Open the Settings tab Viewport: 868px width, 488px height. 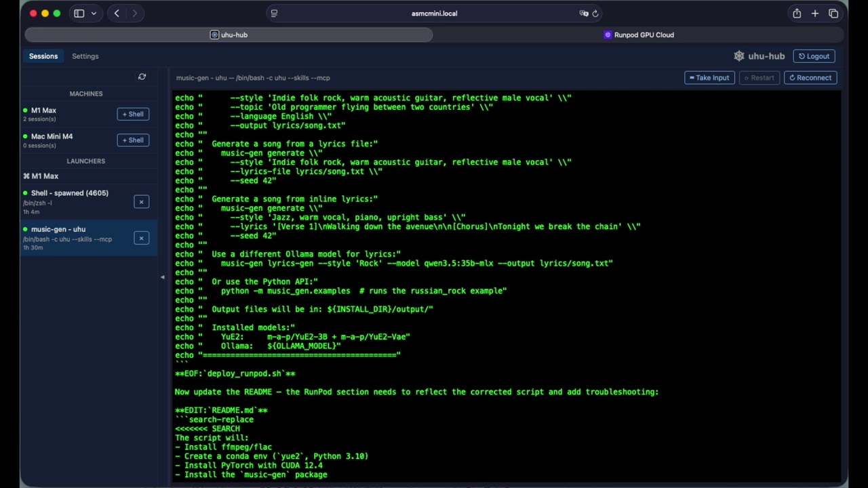pyautogui.click(x=85, y=56)
